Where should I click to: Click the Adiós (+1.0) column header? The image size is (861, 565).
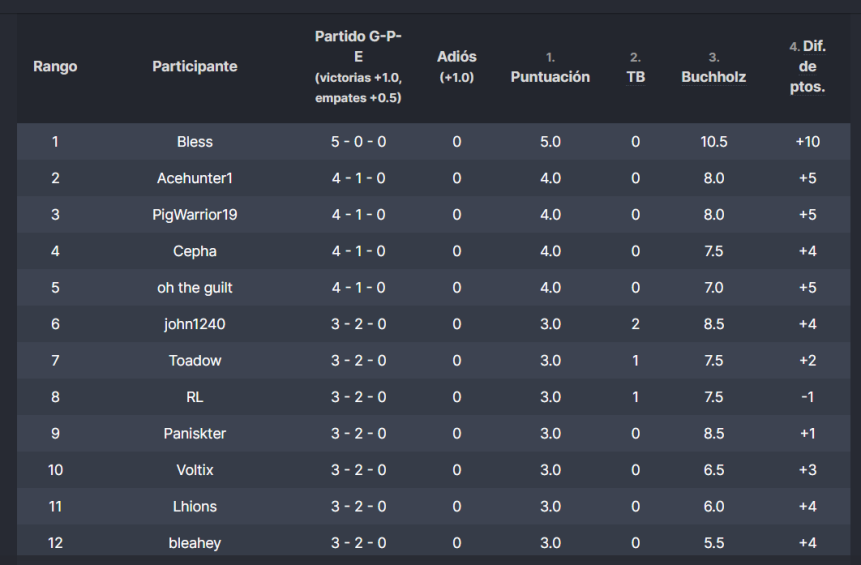point(456,66)
